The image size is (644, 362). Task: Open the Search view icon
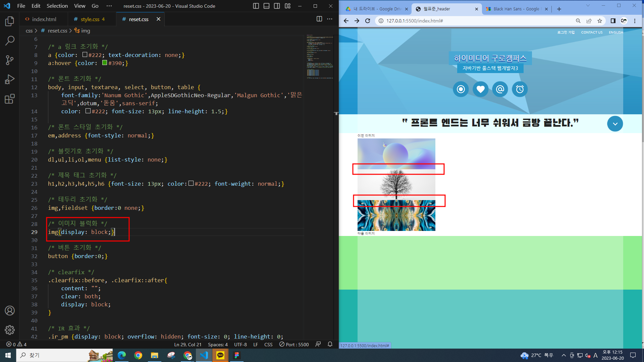pyautogui.click(x=10, y=41)
